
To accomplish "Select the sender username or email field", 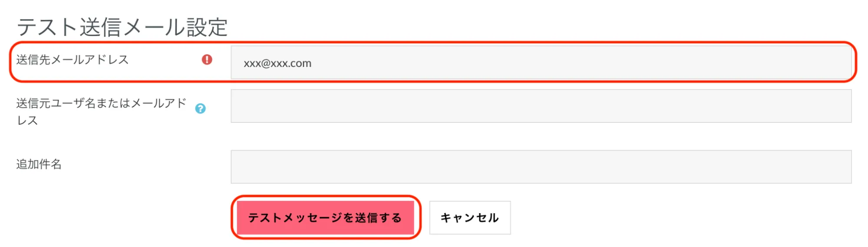I will 541,106.
